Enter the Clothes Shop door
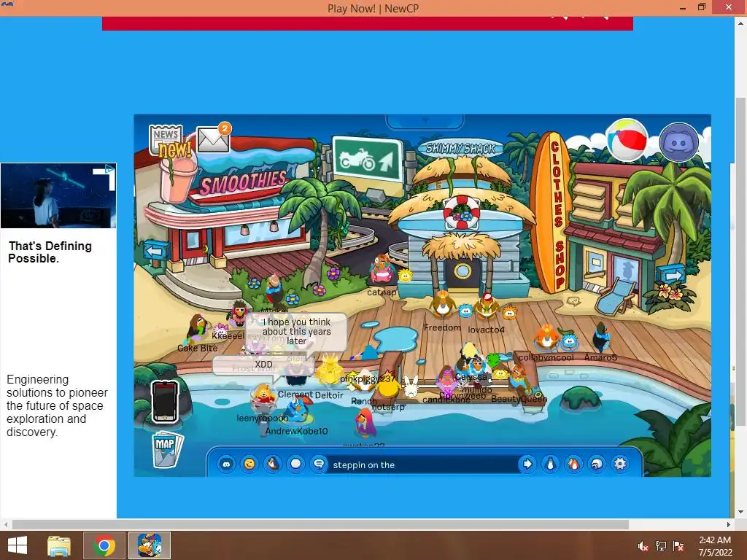 [x=627, y=273]
